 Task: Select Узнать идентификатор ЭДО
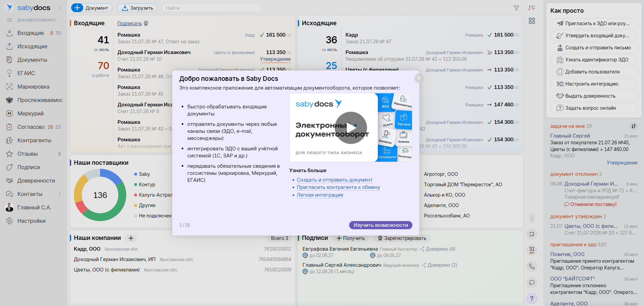coord(594,60)
